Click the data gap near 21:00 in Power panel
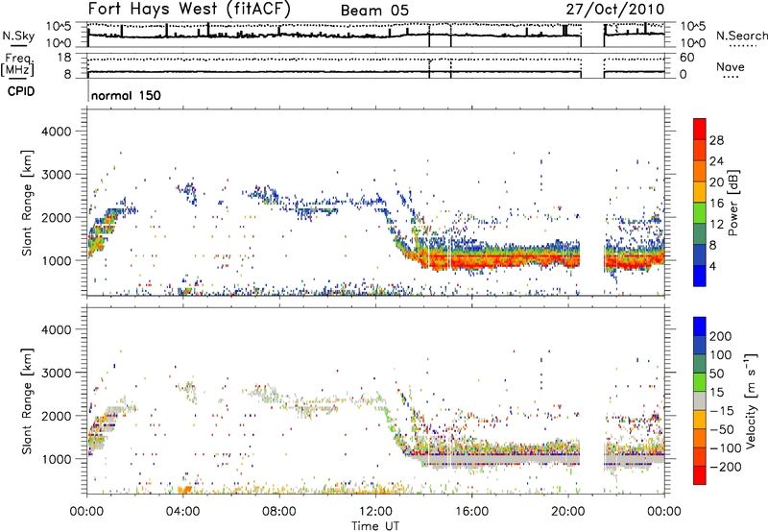768x532 pixels. tap(592, 202)
